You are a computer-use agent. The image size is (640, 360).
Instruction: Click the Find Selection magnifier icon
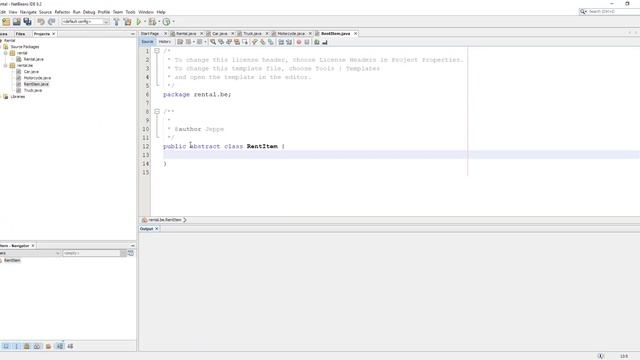pyautogui.click(x=213, y=42)
